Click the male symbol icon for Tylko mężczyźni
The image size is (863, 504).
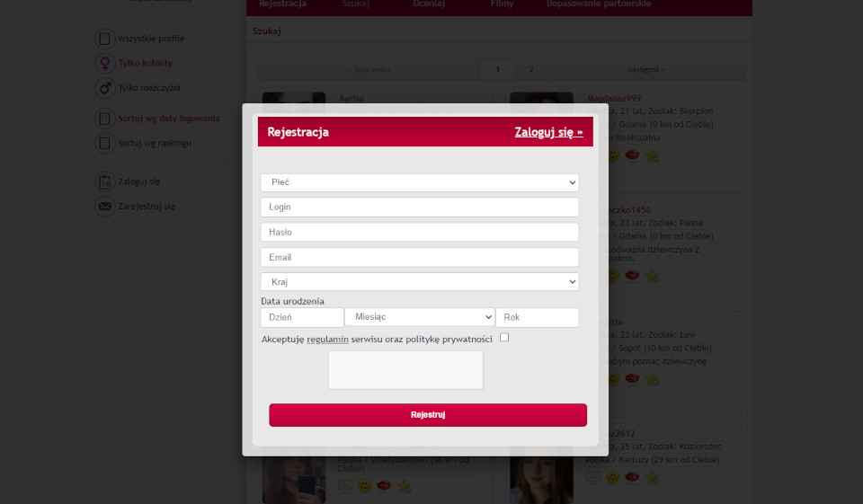point(105,88)
